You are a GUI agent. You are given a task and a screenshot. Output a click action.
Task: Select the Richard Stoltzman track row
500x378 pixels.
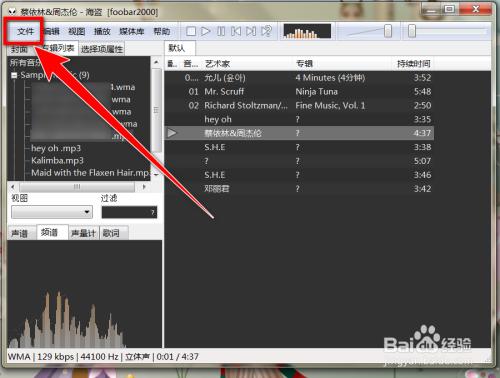[x=299, y=106]
